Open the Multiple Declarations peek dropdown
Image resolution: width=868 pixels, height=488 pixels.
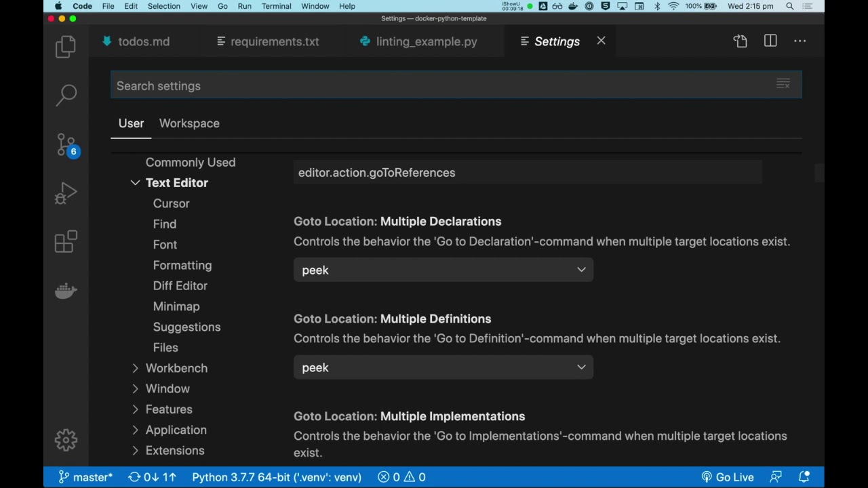pyautogui.click(x=443, y=270)
